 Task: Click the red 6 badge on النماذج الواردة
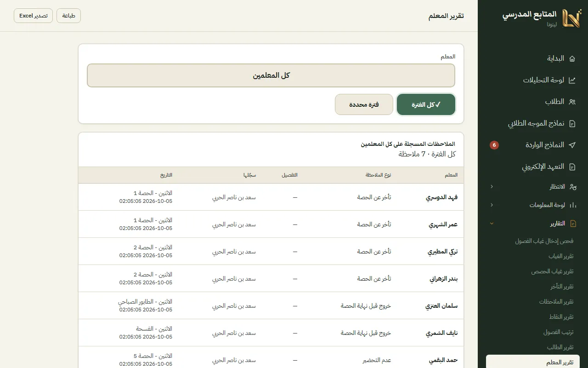point(494,145)
